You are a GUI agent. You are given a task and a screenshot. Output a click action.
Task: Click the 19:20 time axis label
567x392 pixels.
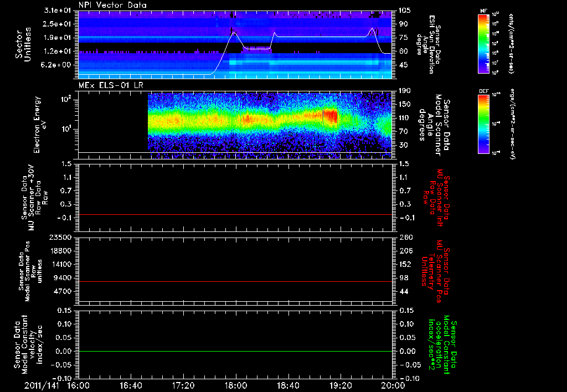click(341, 385)
